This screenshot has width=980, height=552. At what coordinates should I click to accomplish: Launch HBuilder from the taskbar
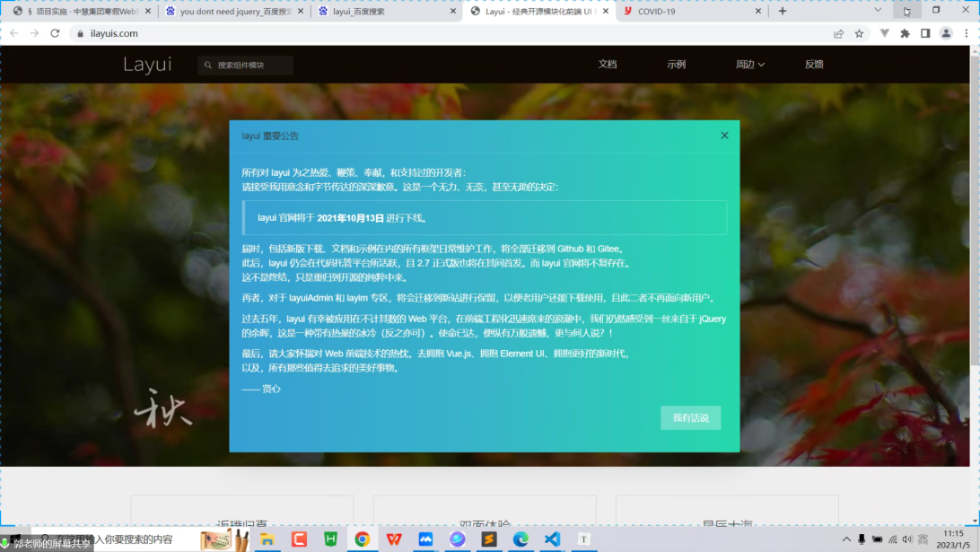(330, 539)
